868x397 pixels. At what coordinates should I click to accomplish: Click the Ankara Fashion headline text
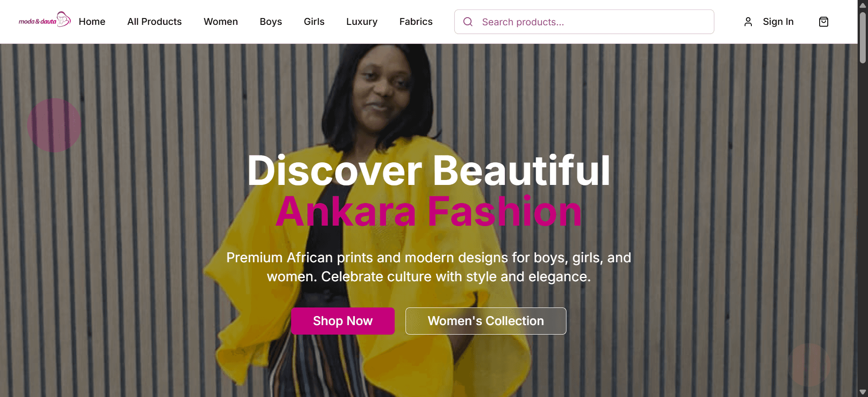click(x=429, y=212)
